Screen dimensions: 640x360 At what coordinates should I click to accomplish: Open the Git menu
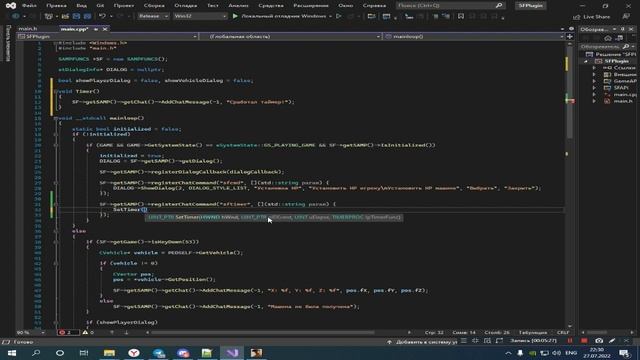[100, 6]
